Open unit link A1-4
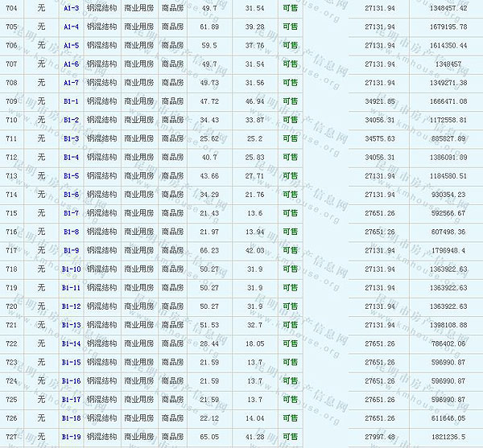The width and height of the screenshot is (483, 448). 71,27
